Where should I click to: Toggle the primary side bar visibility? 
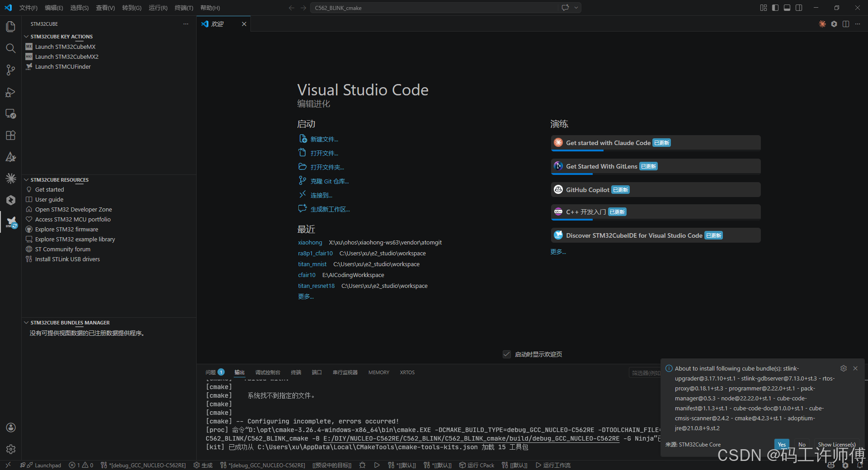point(775,8)
